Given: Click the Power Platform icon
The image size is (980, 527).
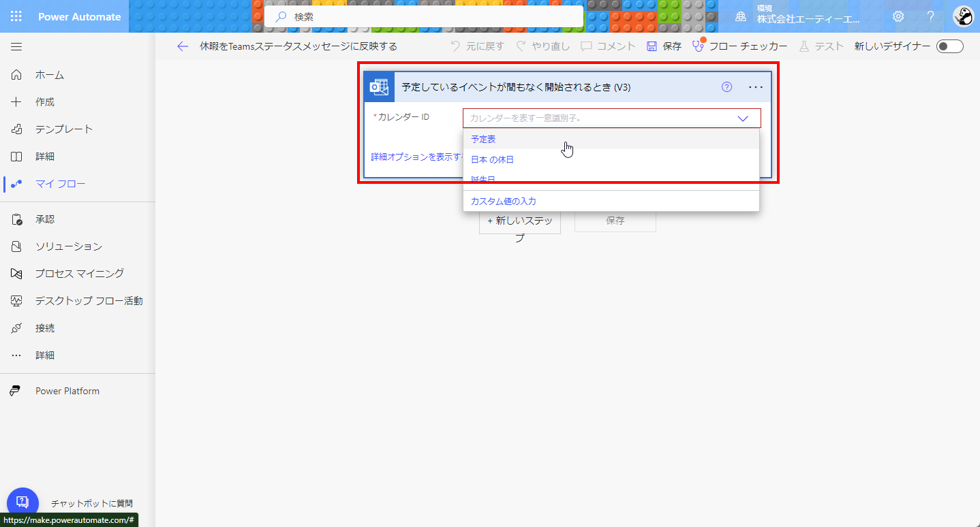Looking at the screenshot, I should [15, 391].
